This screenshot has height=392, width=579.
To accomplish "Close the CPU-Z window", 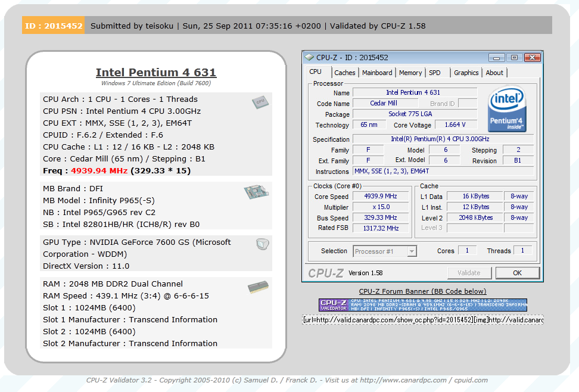I will point(532,58).
